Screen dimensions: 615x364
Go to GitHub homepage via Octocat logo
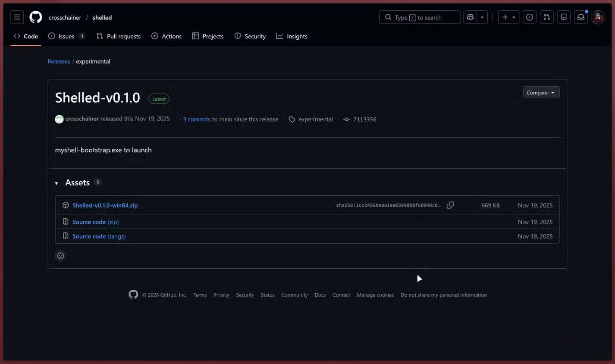click(x=36, y=17)
